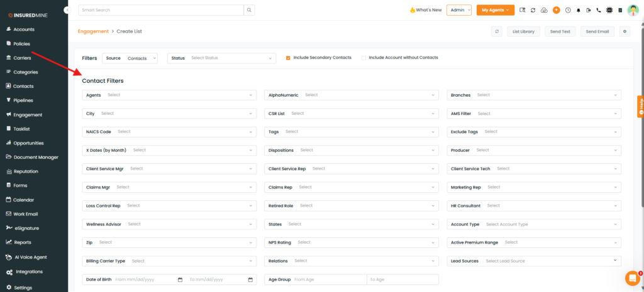Collapse the left sidebar with arrow
Screen dimensions: 644x292
[x=67, y=10]
